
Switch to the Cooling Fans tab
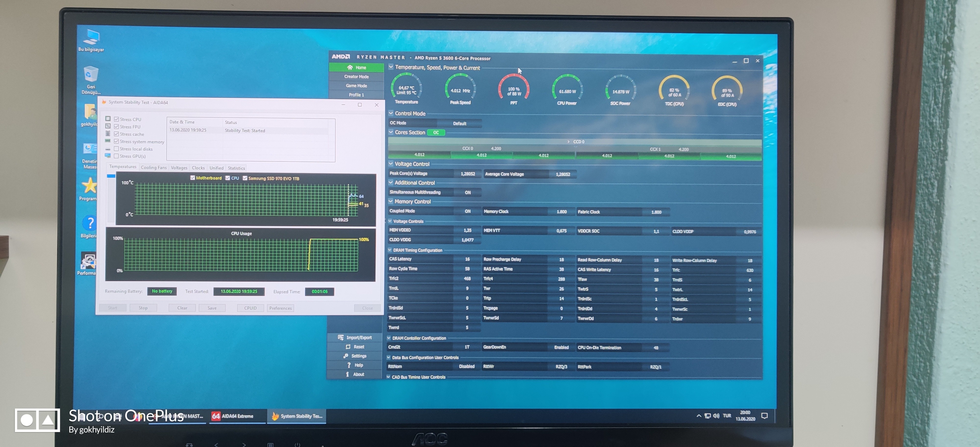tap(154, 167)
